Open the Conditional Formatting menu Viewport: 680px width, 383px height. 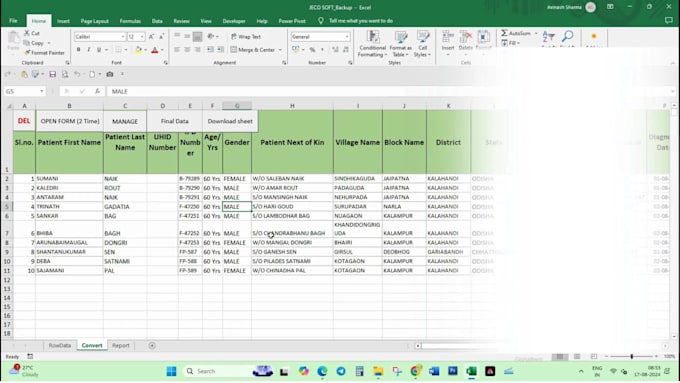pyautogui.click(x=373, y=44)
